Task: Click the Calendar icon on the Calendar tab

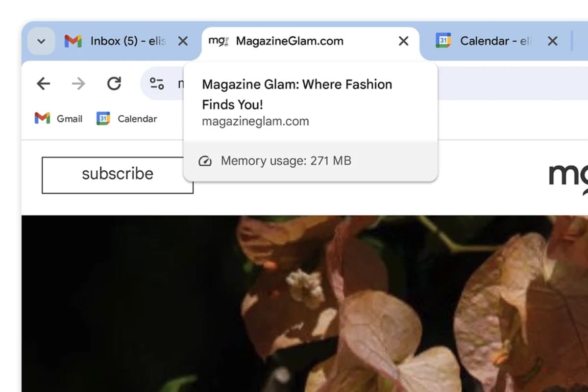Action: coord(443,41)
